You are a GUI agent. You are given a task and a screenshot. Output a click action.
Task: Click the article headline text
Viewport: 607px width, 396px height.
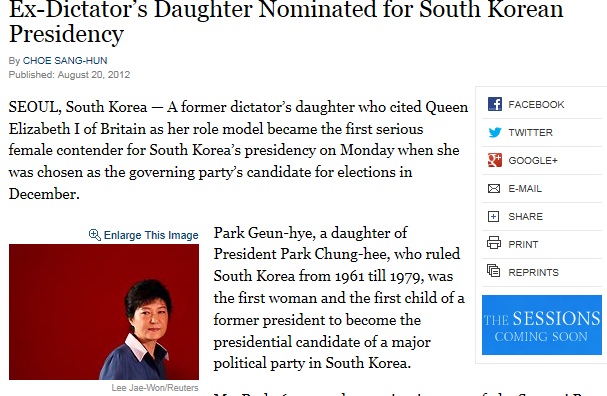(286, 22)
